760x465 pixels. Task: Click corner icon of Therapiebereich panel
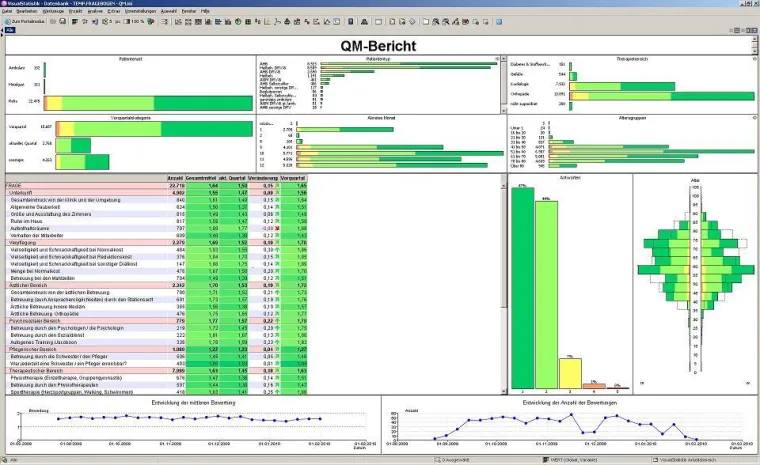coord(752,59)
